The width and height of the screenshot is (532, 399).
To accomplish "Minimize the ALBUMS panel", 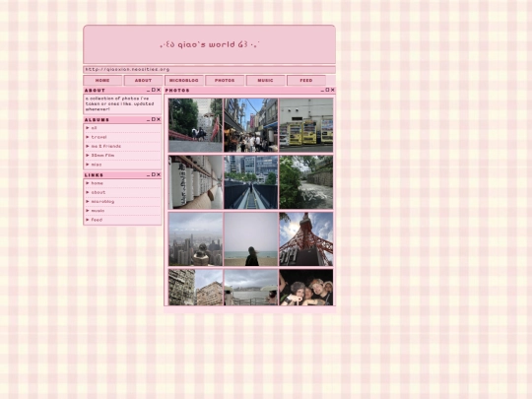I will 148,120.
